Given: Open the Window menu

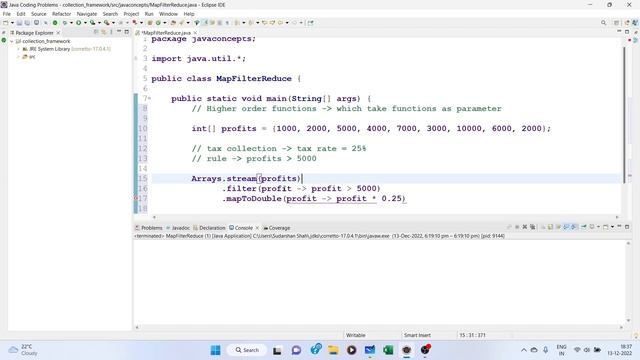Looking at the screenshot, I should point(168,14).
